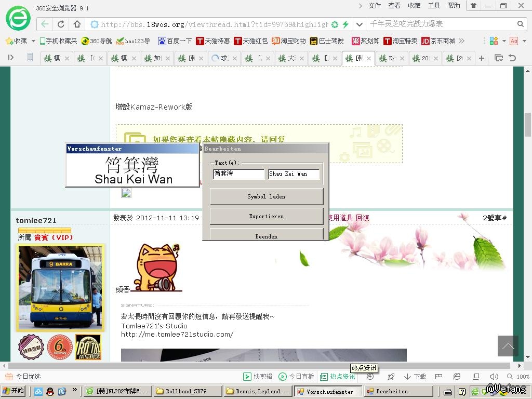
Task: Open the address bar dropdown arrow
Action: 359,24
